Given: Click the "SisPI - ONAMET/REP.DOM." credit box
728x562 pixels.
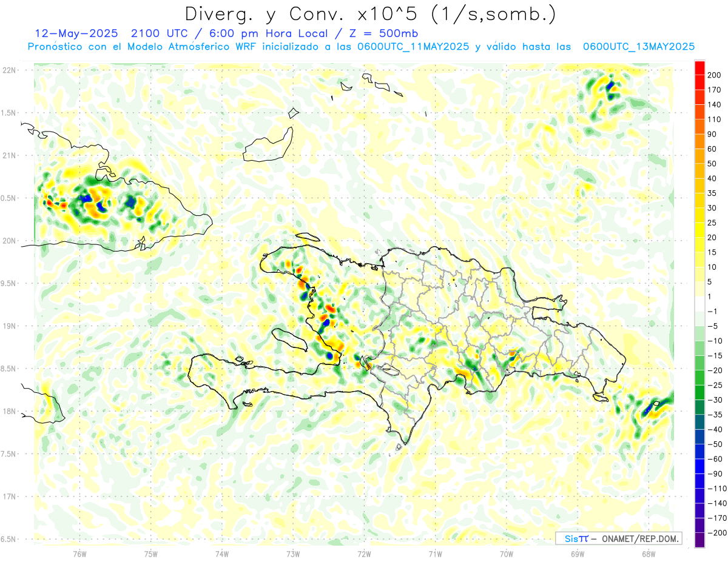Looking at the screenshot, I should point(619,538).
